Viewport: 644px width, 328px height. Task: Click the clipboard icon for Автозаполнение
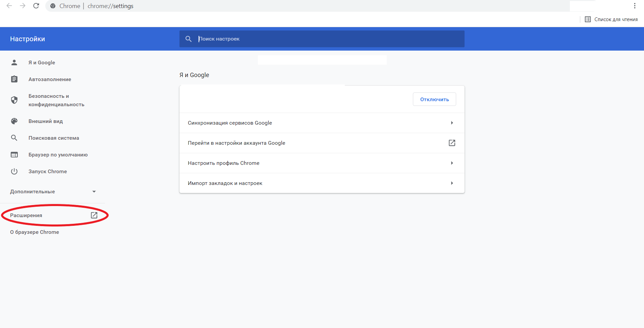[x=14, y=79]
